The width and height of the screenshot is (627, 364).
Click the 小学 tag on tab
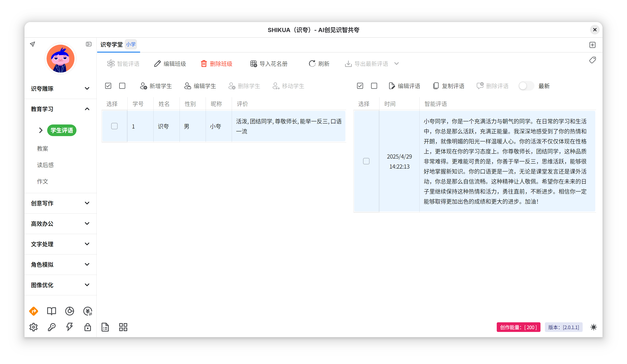click(131, 44)
